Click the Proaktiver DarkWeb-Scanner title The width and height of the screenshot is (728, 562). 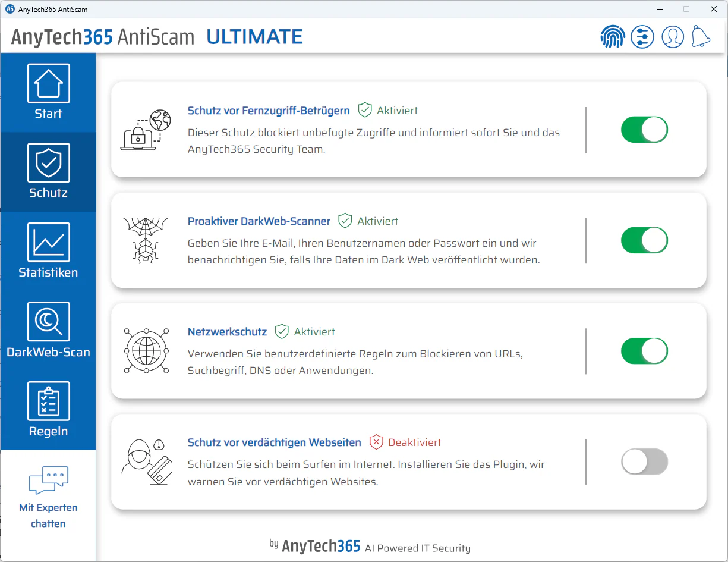(x=259, y=221)
